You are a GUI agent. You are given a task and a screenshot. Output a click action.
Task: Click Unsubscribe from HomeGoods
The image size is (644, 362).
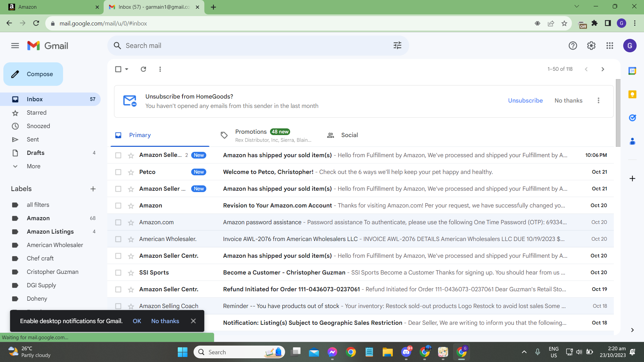click(x=525, y=101)
